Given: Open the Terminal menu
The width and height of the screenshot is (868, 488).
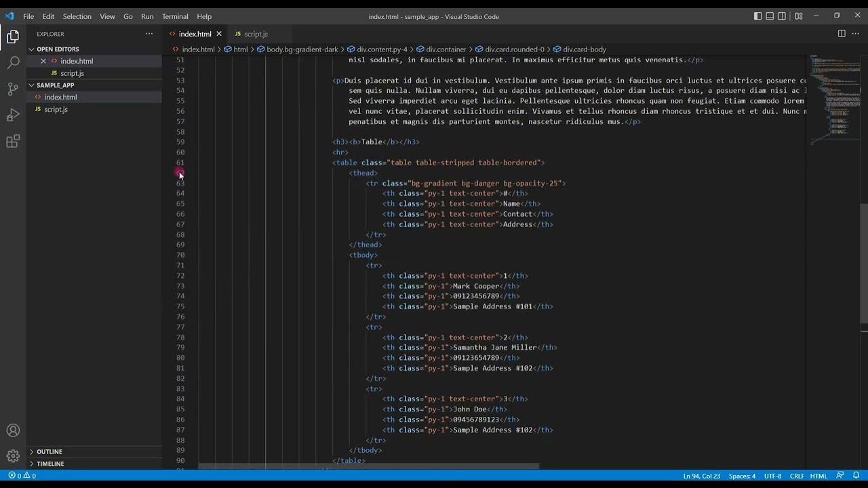Looking at the screenshot, I should click(x=175, y=16).
